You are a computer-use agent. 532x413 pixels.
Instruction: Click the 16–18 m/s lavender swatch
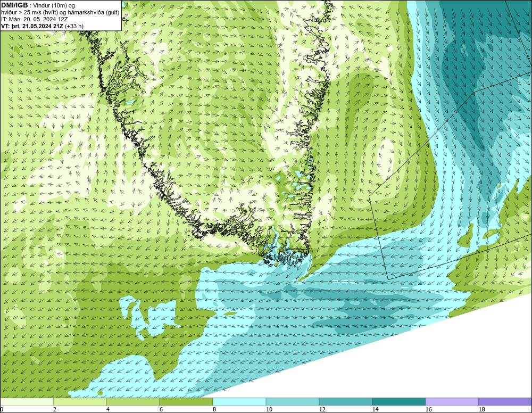click(452, 402)
